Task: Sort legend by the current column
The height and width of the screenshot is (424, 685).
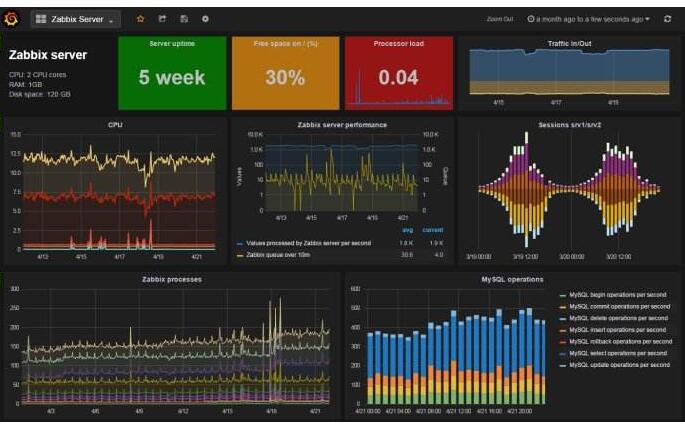Action: click(x=432, y=230)
